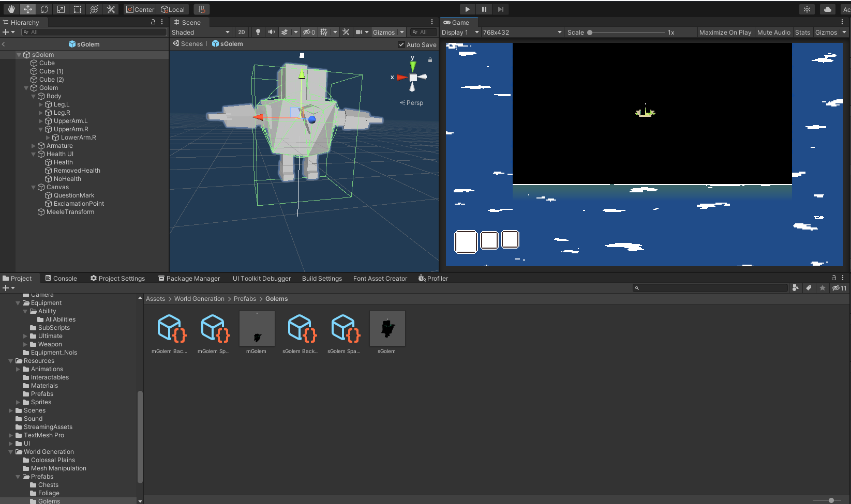Collapse the sGolem root object
851x504 pixels.
(19, 55)
